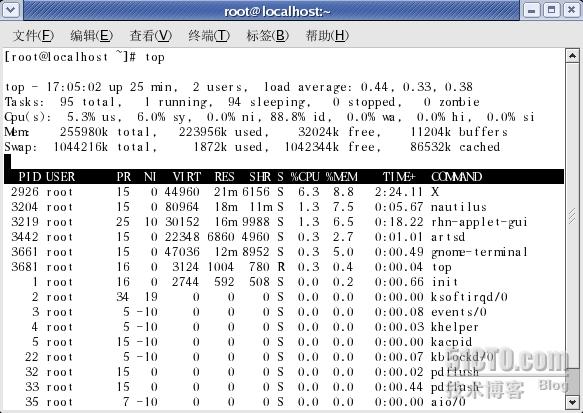The height and width of the screenshot is (413, 583).
Task: Click the artsd command name
Action: pos(448,237)
